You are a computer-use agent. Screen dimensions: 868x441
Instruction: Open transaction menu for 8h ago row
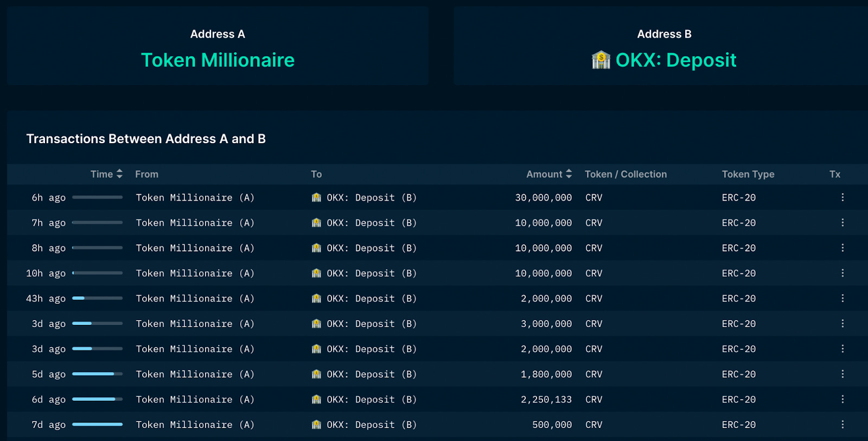(x=843, y=248)
